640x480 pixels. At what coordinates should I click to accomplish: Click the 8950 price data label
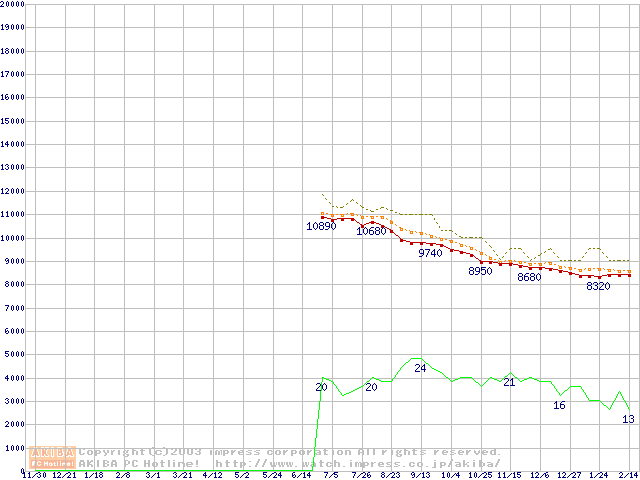click(480, 272)
